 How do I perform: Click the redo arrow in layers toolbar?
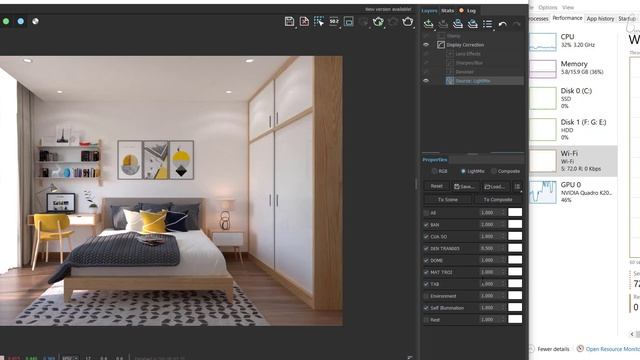coord(517,24)
